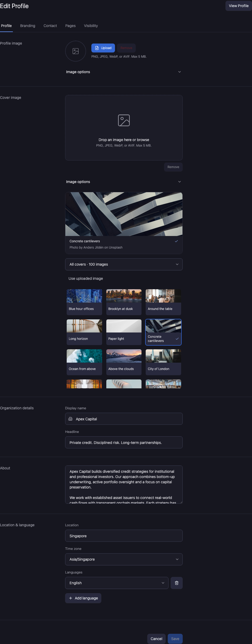Screen dimensions: 252x644
Task: Click the 'Cover image' section label
Action: tap(10, 98)
